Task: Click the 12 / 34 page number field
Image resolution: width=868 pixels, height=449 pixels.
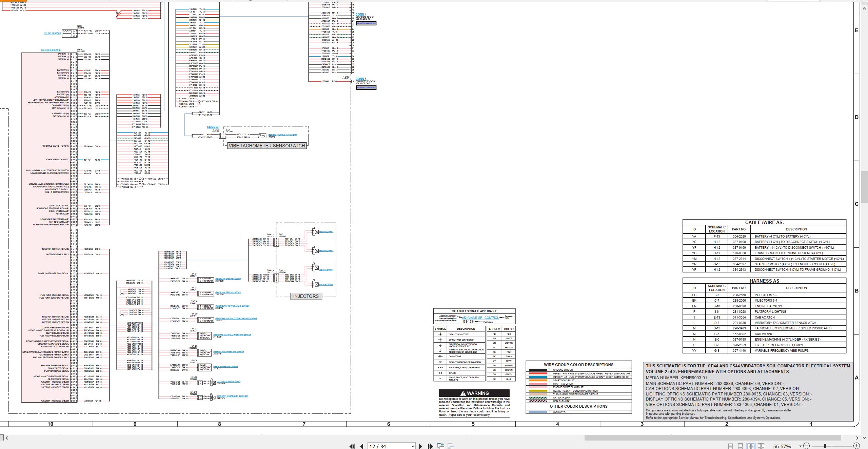Action: (x=389, y=446)
